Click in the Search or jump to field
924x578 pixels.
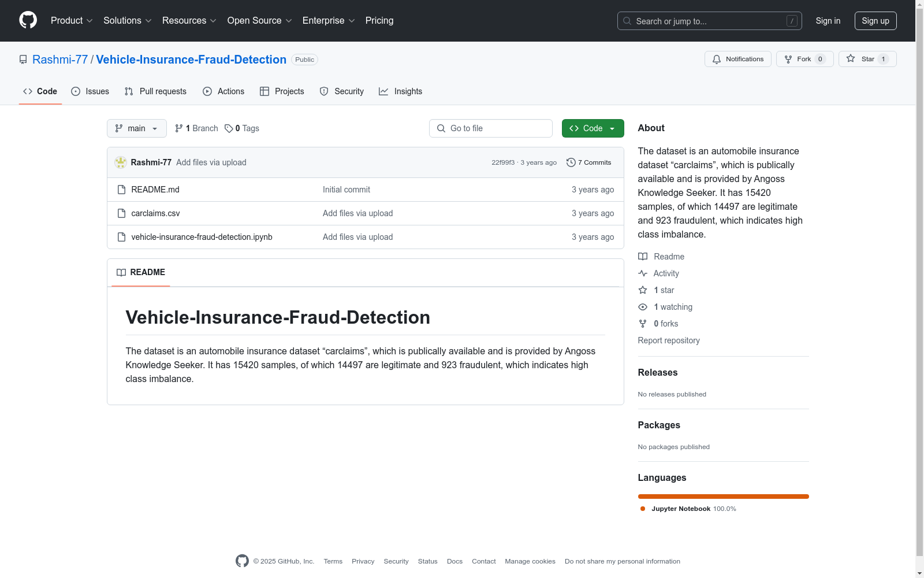710,21
